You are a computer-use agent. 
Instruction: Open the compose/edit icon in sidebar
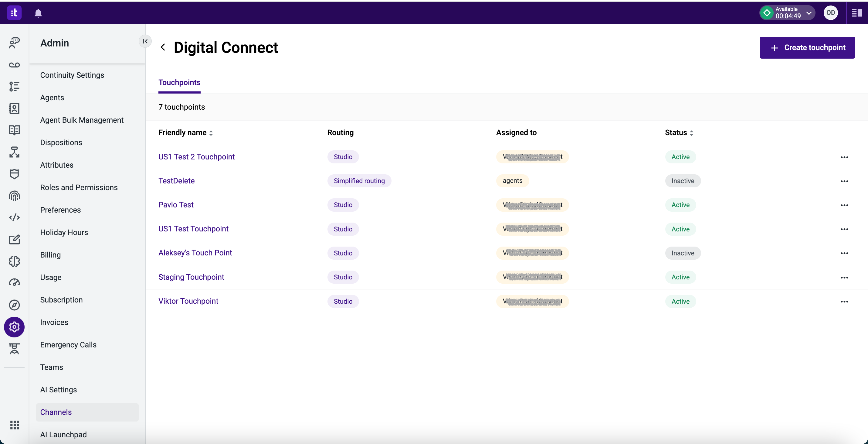(x=14, y=240)
